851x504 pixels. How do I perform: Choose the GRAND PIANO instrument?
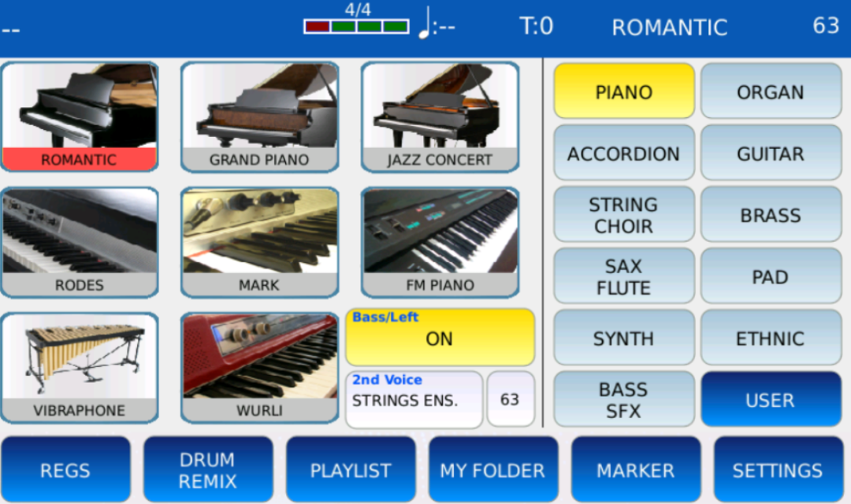coord(259,117)
